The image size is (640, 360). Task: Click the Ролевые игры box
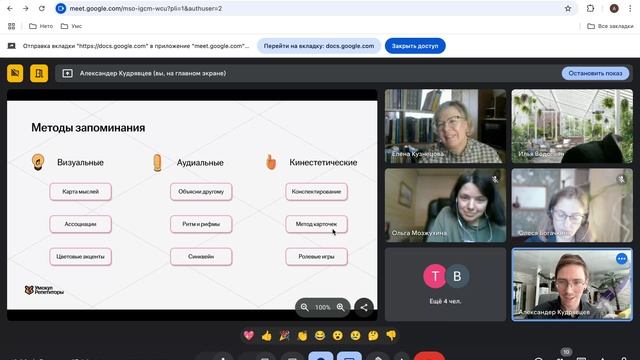316,257
